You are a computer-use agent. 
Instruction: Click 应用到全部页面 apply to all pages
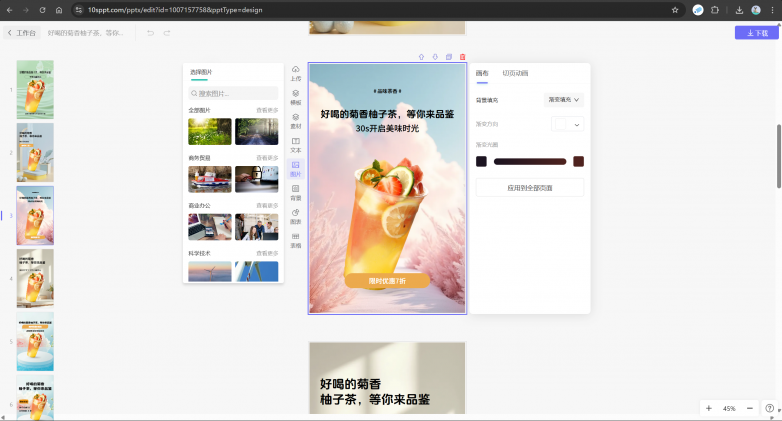[x=530, y=188]
